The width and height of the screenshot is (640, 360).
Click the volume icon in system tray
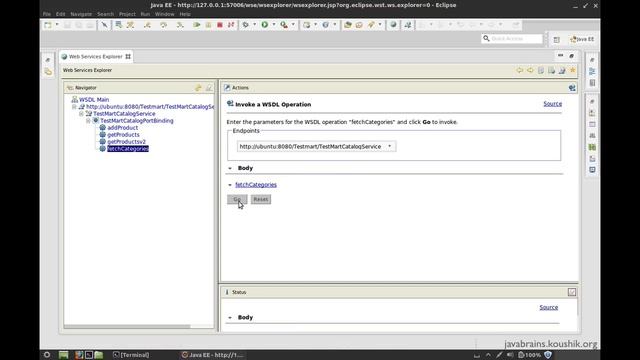[x=510, y=355]
